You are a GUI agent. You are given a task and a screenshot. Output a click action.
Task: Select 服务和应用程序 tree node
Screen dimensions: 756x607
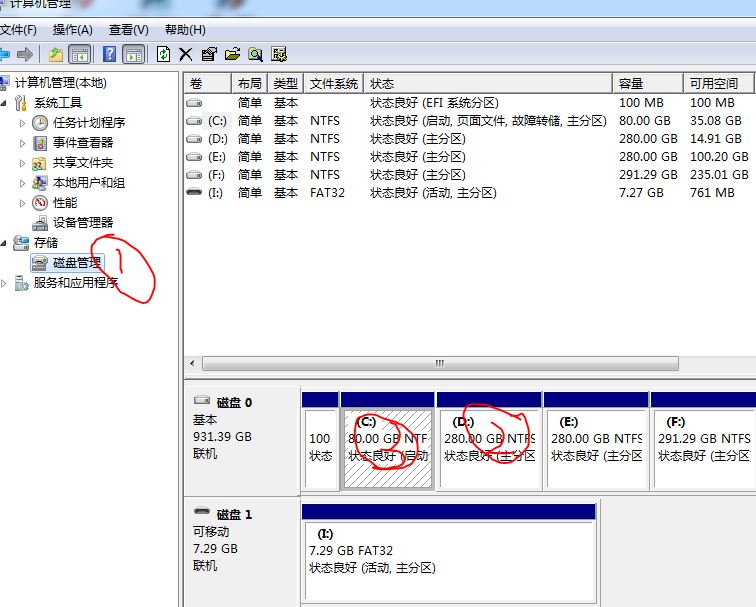(76, 283)
